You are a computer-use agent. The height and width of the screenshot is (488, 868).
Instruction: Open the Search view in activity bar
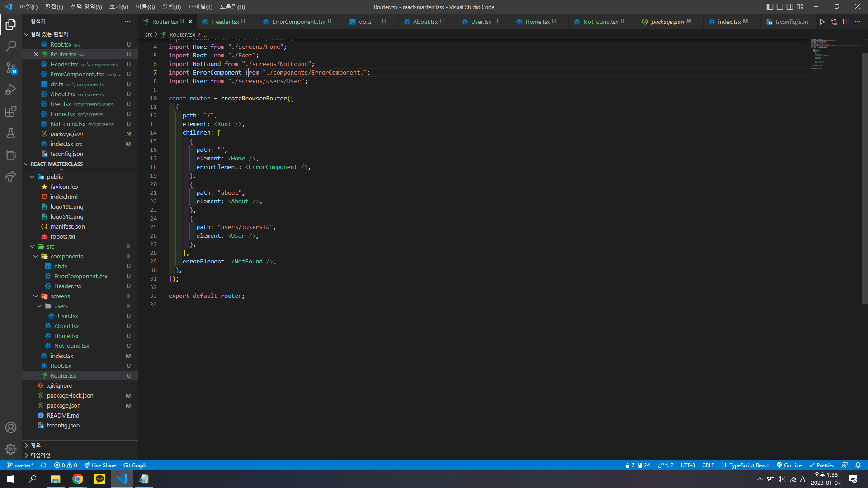[x=11, y=46]
